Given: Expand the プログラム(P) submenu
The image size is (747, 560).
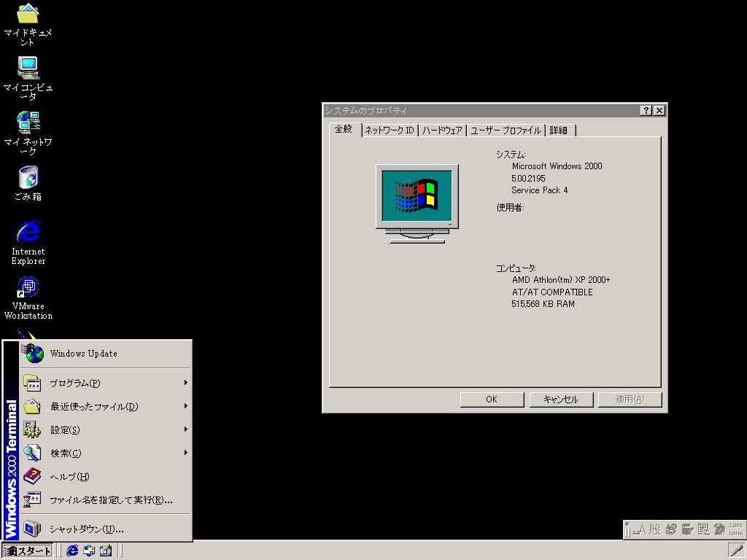Looking at the screenshot, I should tap(106, 383).
